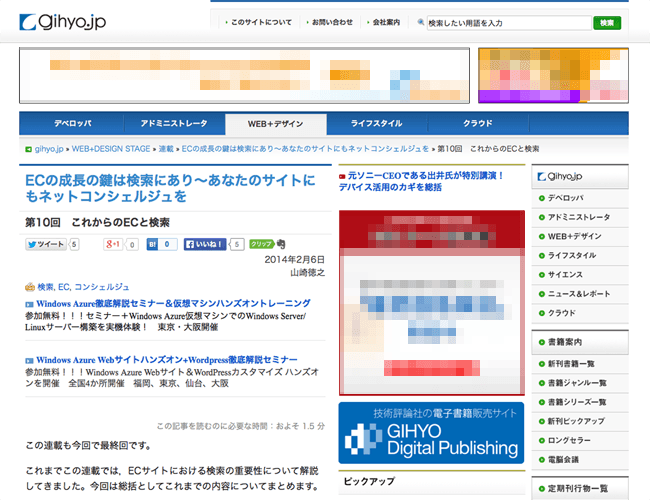The image size is (650, 500).
Task: Click the Facebook いいね！ button
Action: 205,244
